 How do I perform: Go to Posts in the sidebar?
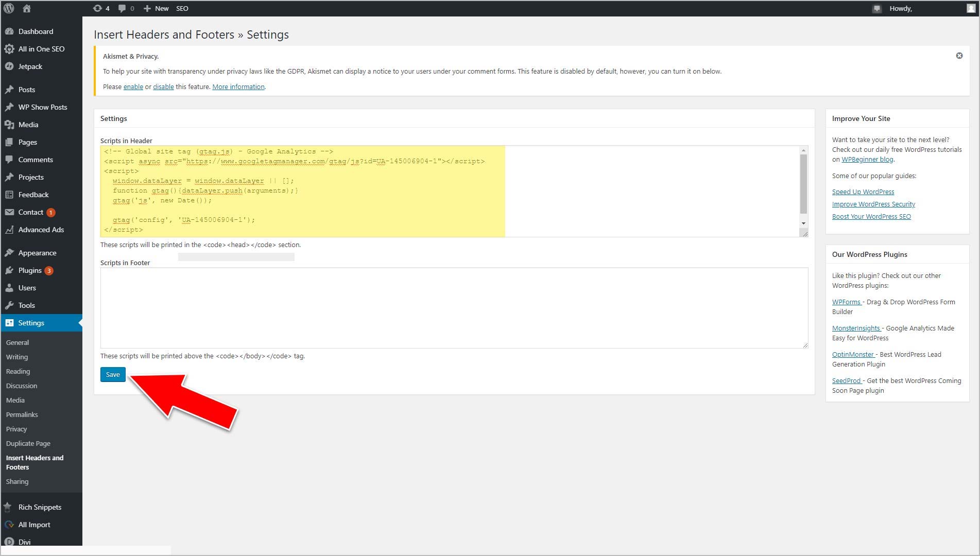[x=41, y=90]
